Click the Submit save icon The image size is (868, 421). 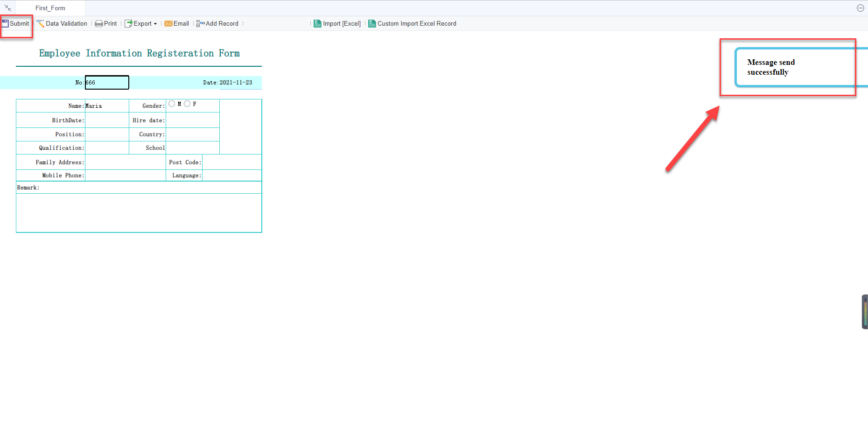(x=5, y=23)
